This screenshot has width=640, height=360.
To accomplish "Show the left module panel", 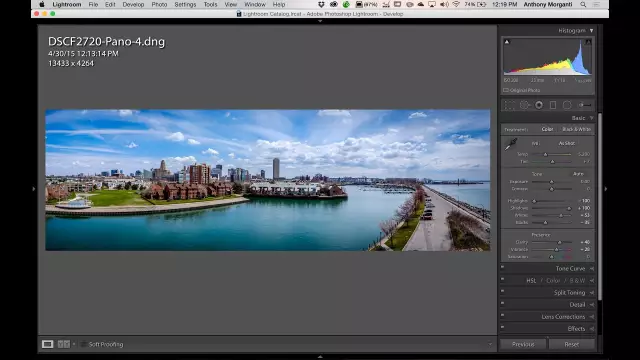I will point(34,189).
